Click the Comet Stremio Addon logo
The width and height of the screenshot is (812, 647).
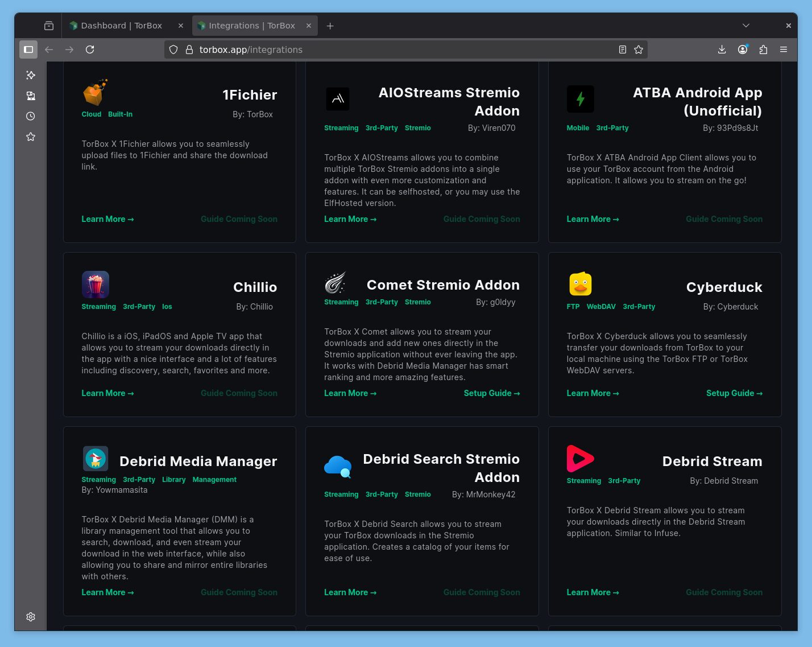pos(335,282)
